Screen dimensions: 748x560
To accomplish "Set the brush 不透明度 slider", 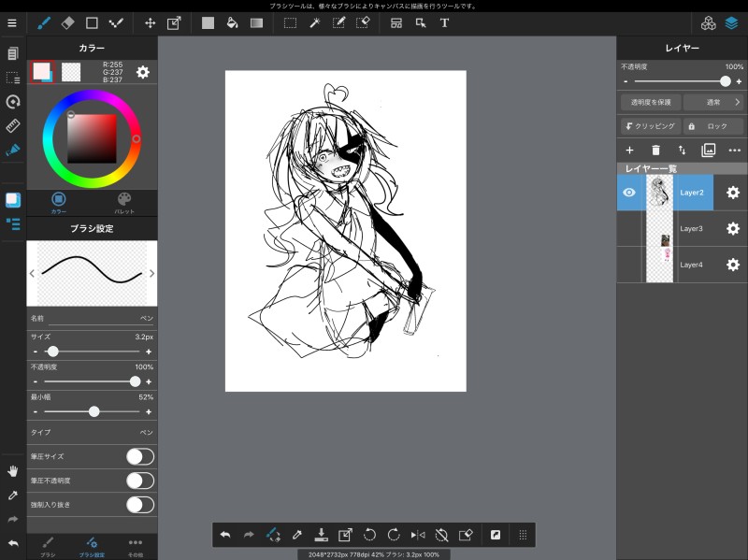I will click(x=92, y=381).
